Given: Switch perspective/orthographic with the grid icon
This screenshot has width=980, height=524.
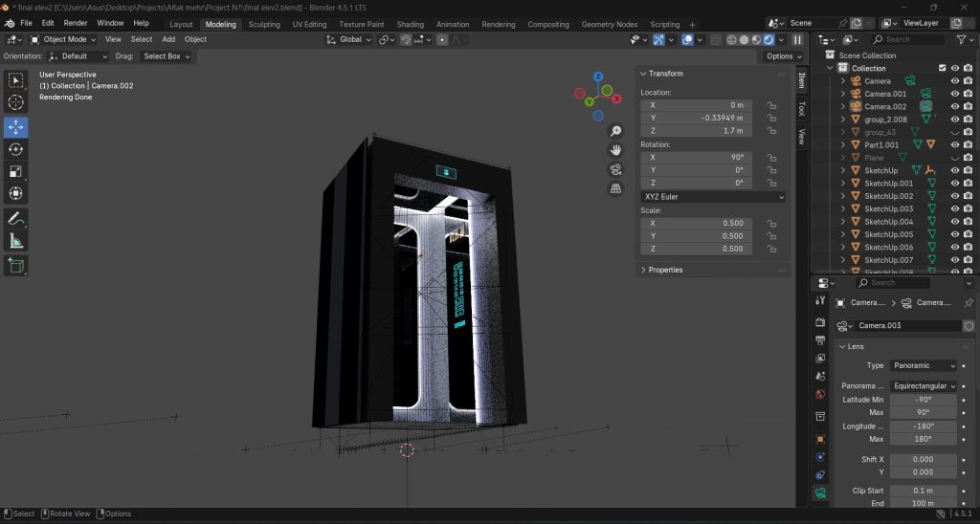Looking at the screenshot, I should (615, 188).
